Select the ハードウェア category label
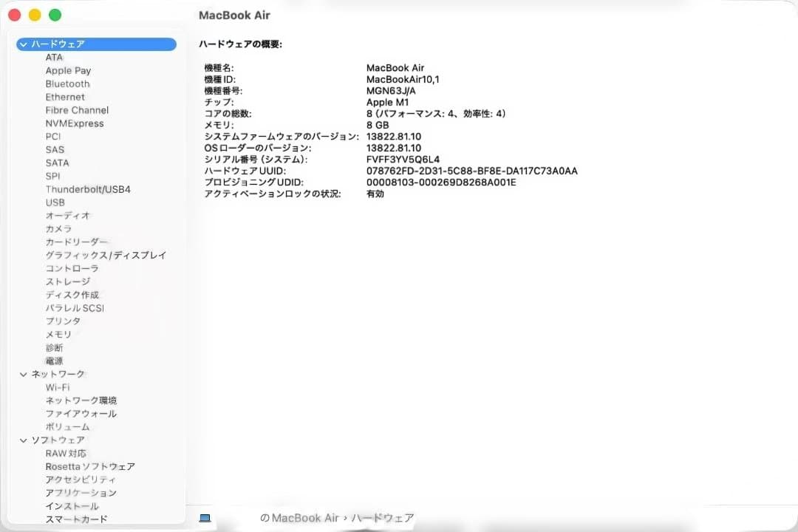 58,44
